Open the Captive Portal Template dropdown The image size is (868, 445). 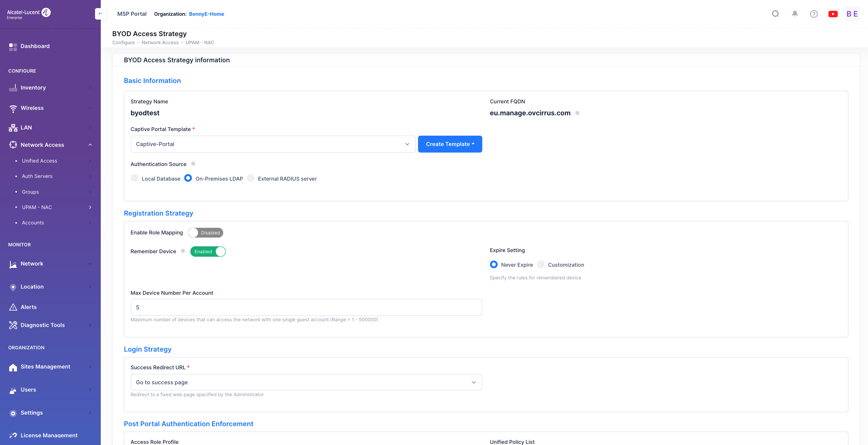coord(273,144)
